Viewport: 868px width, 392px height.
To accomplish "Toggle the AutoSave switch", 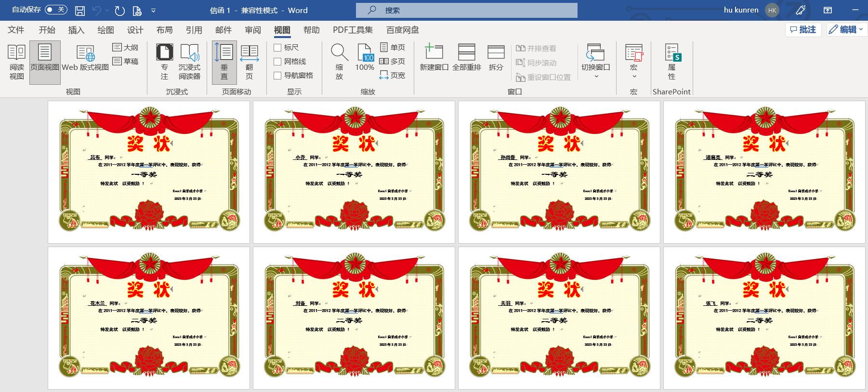I will point(56,10).
